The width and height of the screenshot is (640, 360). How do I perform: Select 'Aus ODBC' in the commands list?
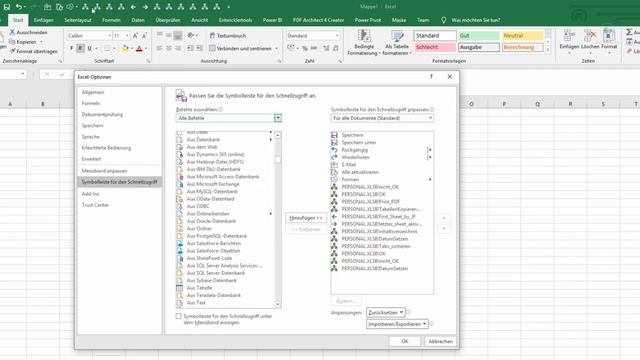198,207
